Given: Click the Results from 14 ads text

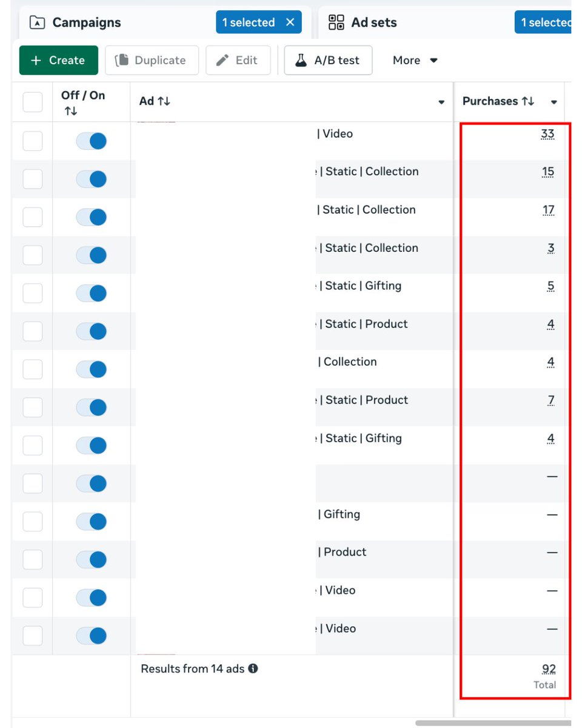Looking at the screenshot, I should pos(193,669).
